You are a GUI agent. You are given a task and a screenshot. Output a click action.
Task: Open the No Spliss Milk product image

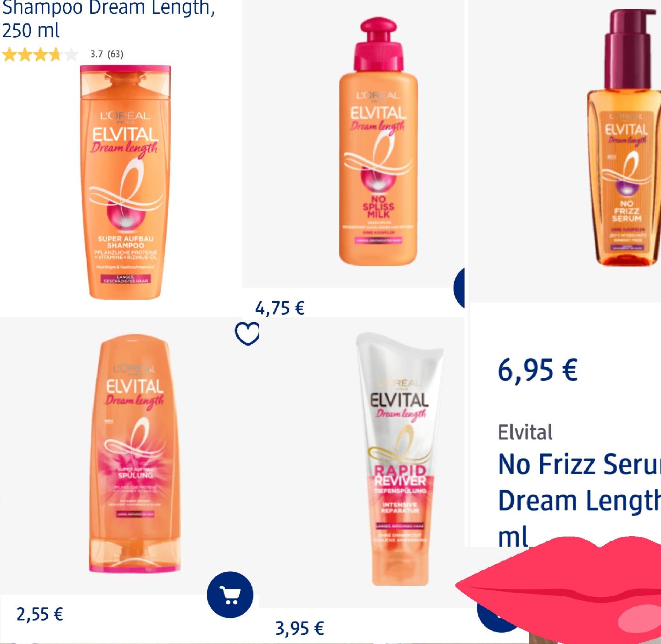tap(378, 142)
